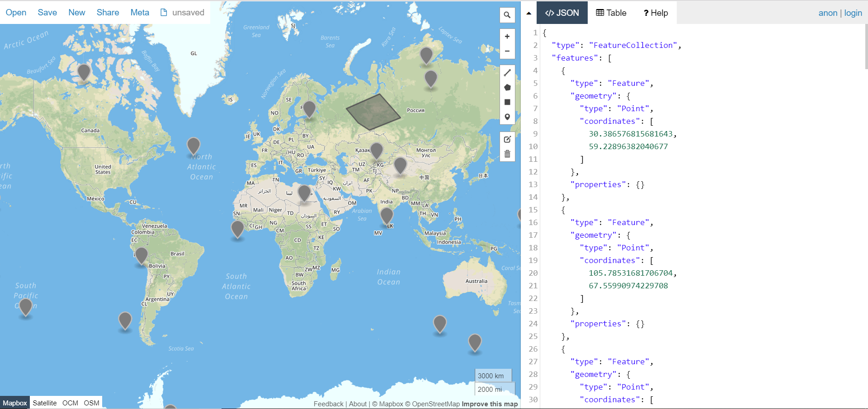Click the marker near Sri Lanka
868x409 pixels.
[387, 216]
